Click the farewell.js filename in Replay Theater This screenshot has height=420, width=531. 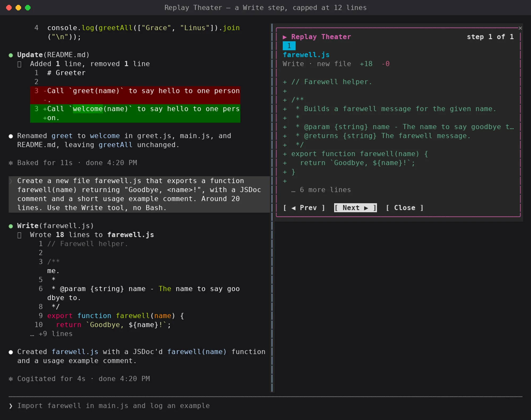(x=306, y=55)
